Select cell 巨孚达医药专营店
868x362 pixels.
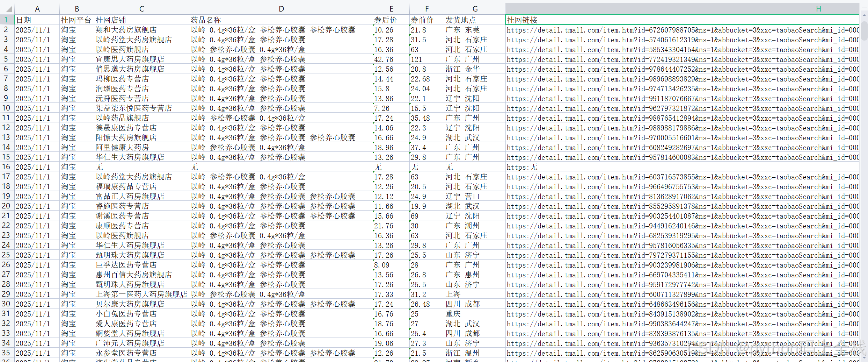coord(141,265)
